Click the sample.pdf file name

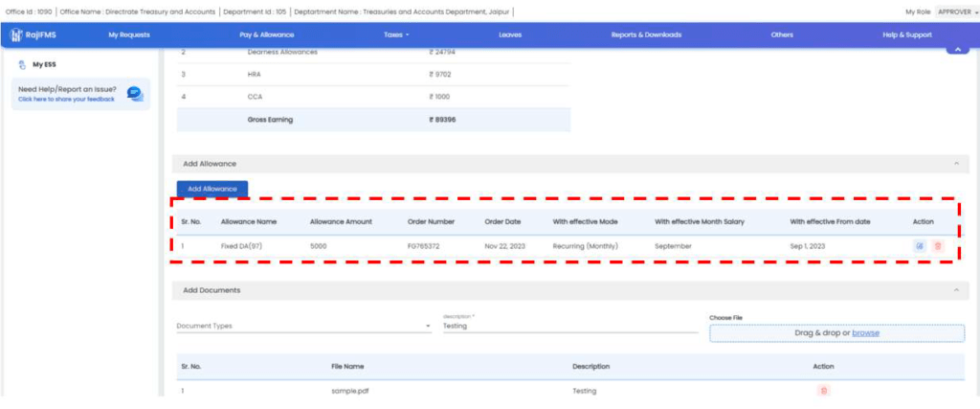tap(348, 391)
